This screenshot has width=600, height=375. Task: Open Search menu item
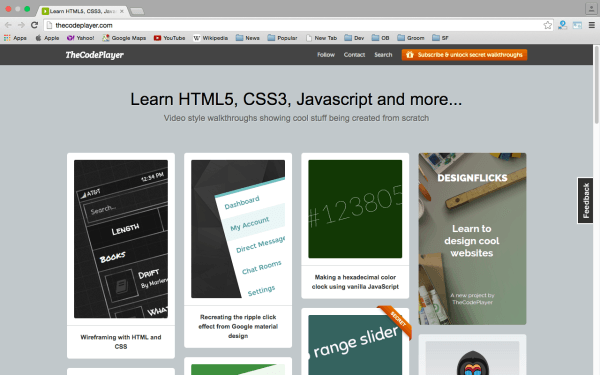[x=383, y=55]
